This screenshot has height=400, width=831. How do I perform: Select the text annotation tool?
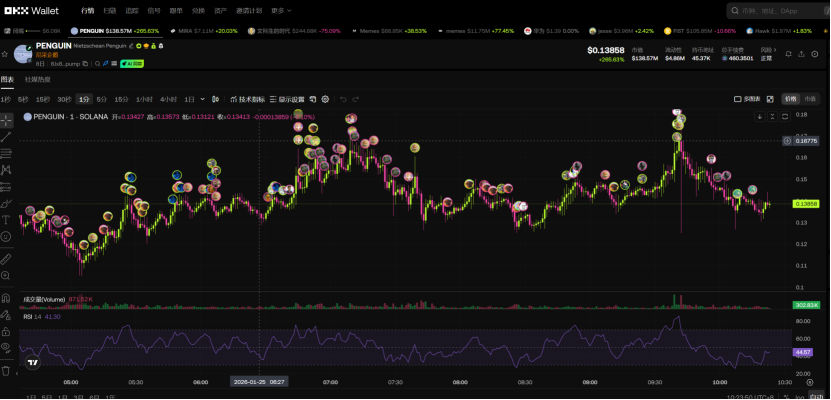tap(6, 220)
